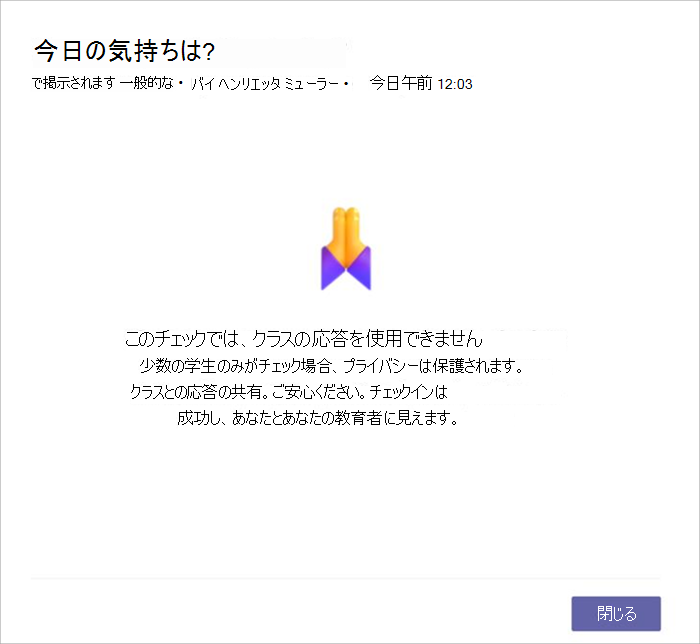
Task: Click the line 成功し、あなたとあなたの教育者に見えます。
Action: coord(317,418)
